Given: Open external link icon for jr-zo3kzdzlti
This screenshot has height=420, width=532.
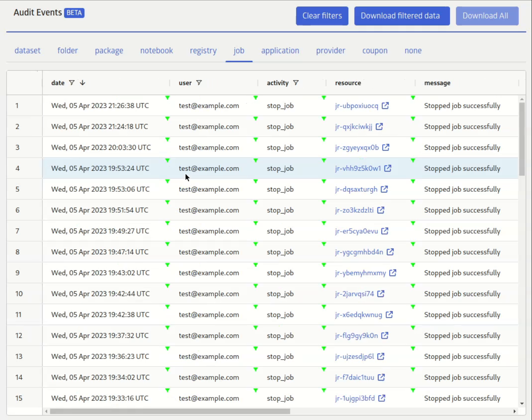Looking at the screenshot, I should coord(381,210).
